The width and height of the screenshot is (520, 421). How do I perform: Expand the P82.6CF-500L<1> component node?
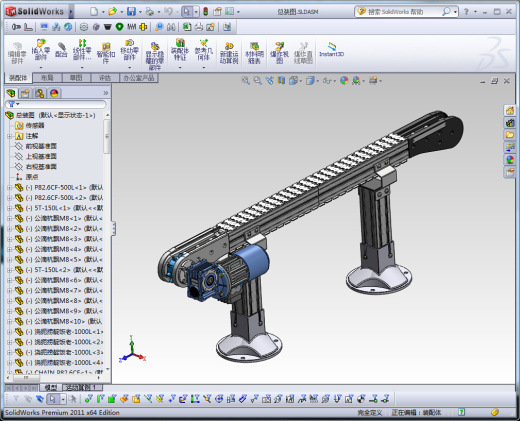(x=9, y=188)
